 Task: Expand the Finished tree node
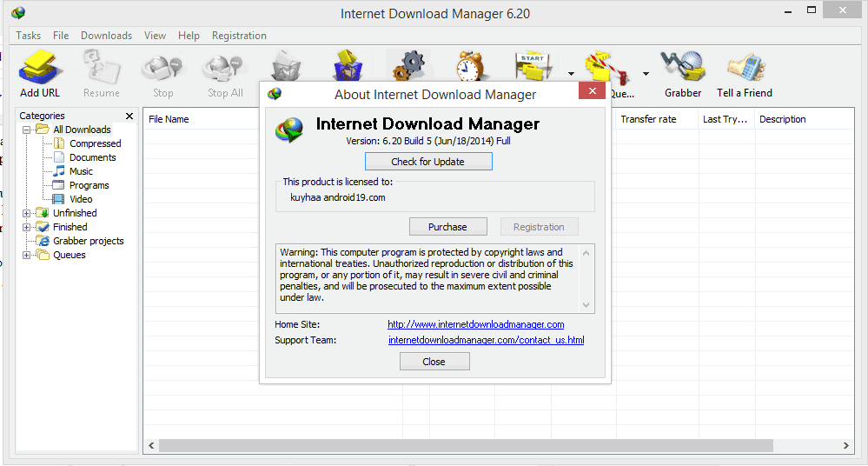26,227
